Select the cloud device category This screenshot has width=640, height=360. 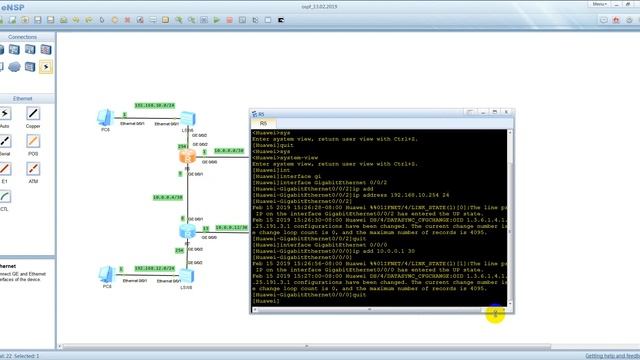pyautogui.click(x=14, y=67)
